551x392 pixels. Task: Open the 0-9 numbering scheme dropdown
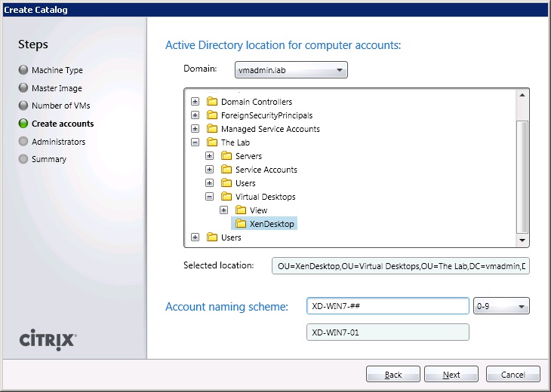point(501,306)
